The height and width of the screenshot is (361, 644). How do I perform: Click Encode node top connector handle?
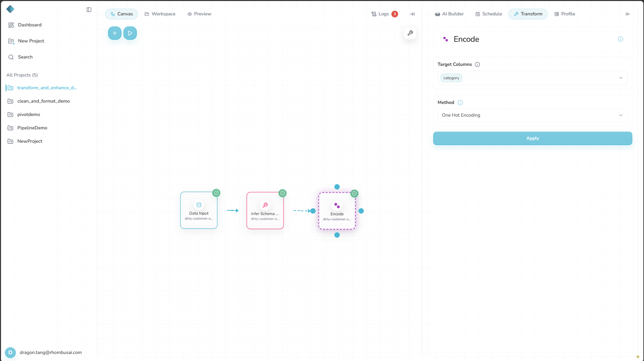337,187
